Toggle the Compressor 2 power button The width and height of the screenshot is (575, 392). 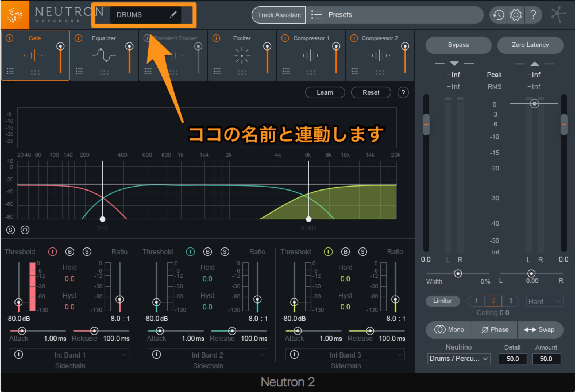point(354,38)
